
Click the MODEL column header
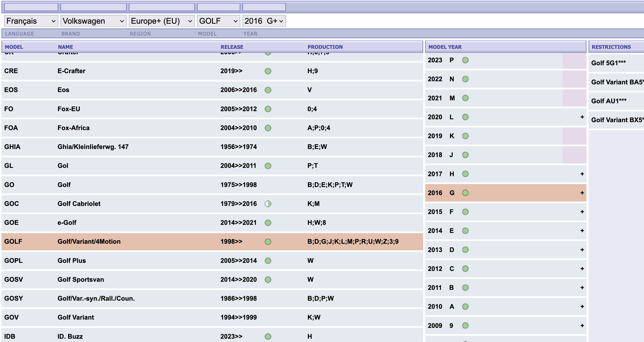coord(14,47)
